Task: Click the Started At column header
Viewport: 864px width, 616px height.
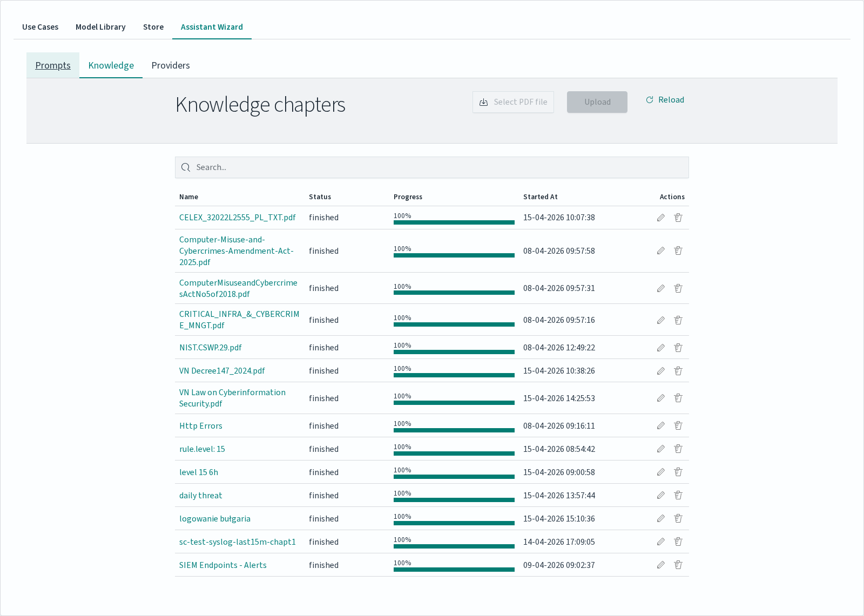Action: coord(541,197)
